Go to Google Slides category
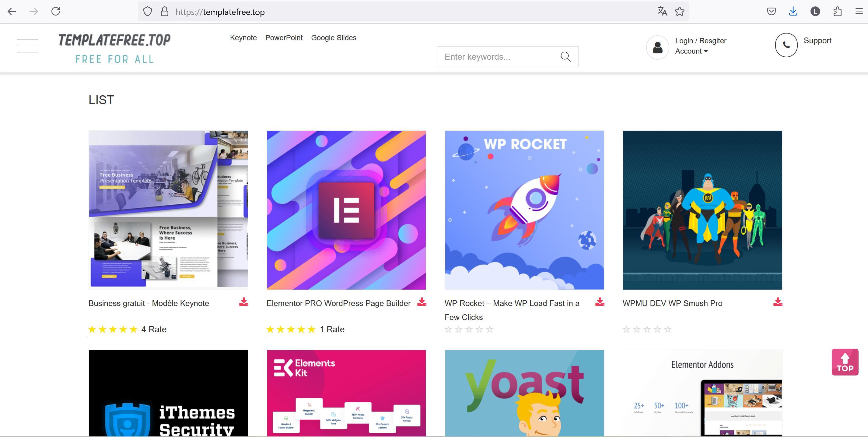This screenshot has height=437, width=868. click(x=333, y=38)
